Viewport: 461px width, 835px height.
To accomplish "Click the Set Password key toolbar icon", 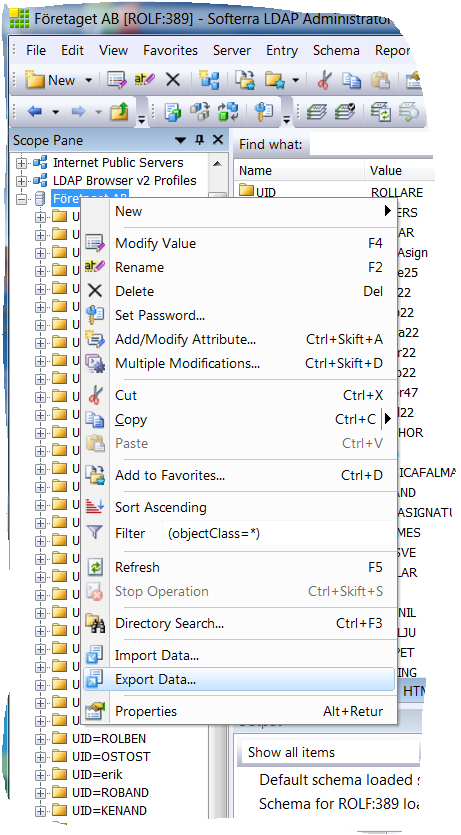I will tap(264, 112).
